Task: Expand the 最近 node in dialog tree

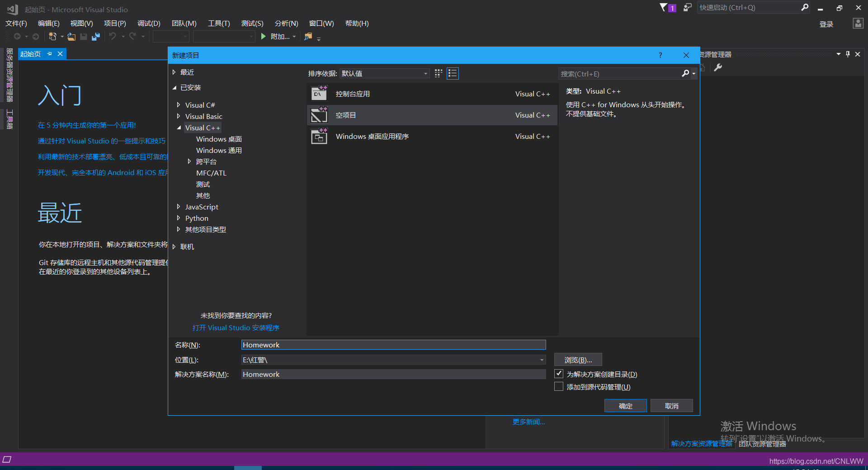Action: [174, 72]
